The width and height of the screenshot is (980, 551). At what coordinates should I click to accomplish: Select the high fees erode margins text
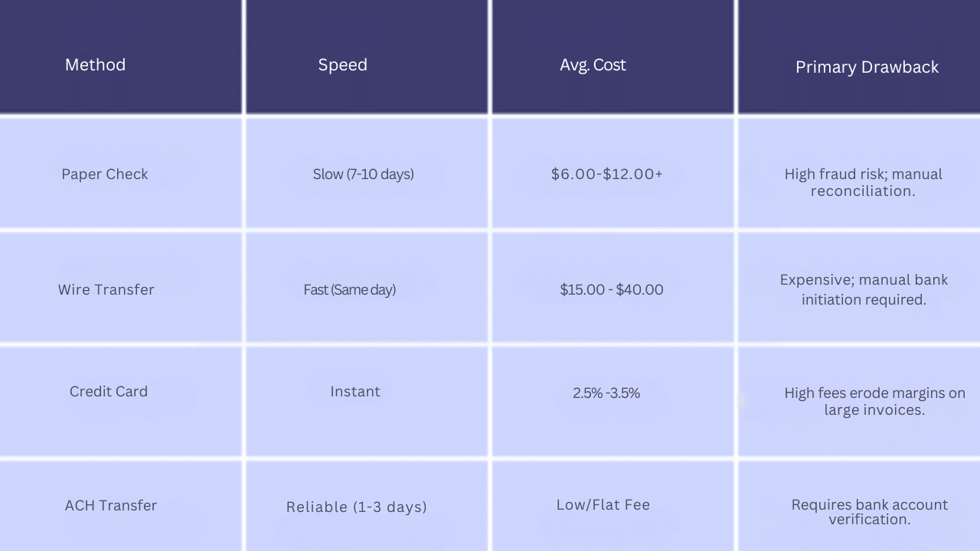(x=874, y=402)
